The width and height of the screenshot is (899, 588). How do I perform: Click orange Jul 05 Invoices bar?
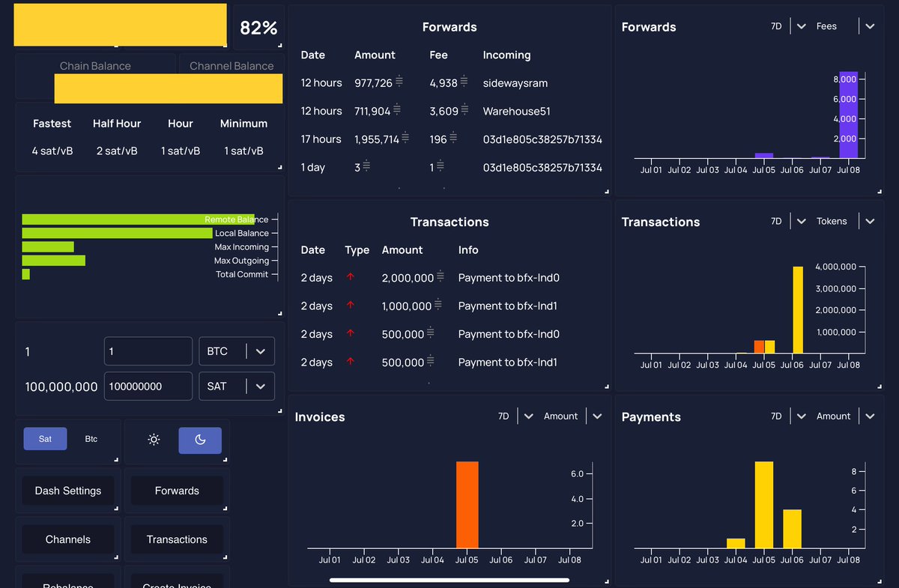(x=467, y=505)
